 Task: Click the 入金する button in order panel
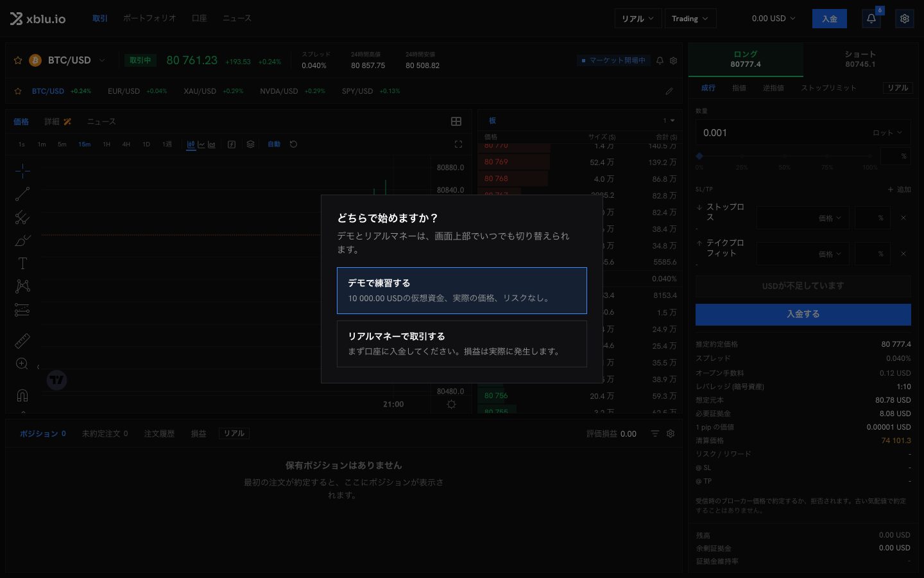803,314
